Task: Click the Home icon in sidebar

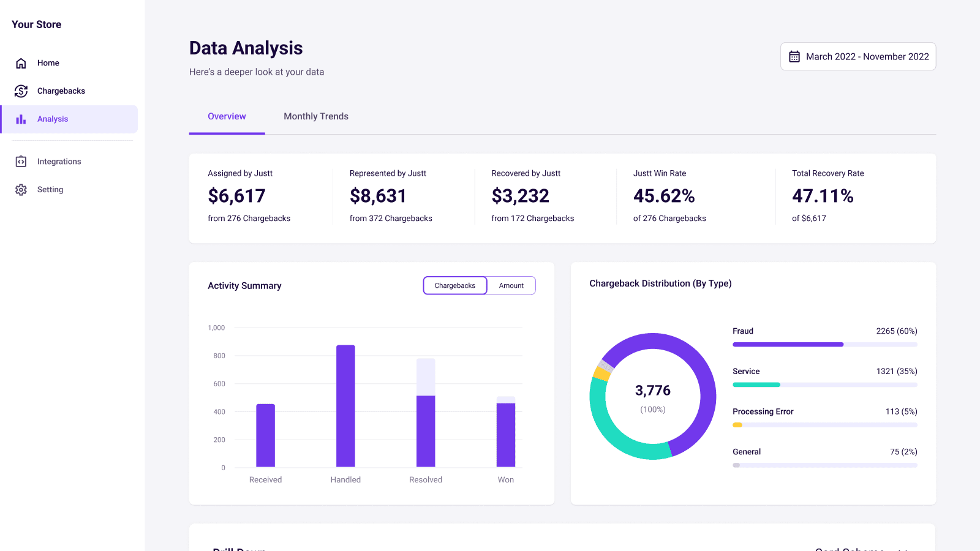Action: pos(21,63)
